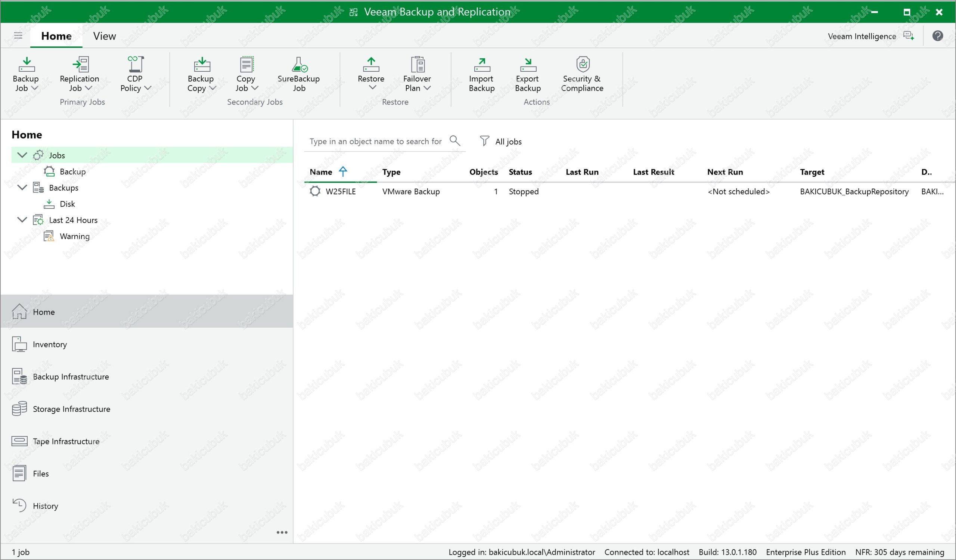Open the Replication Job icon
Viewport: 956px width, 560px height.
[80, 65]
